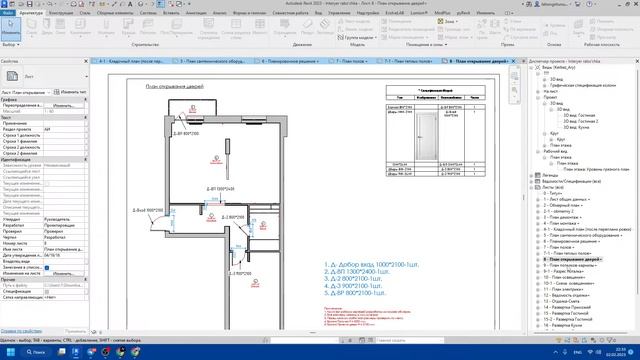640x360 pixels.
Task: Select the Пол/Перекрытие floor tool
Action: (176, 27)
